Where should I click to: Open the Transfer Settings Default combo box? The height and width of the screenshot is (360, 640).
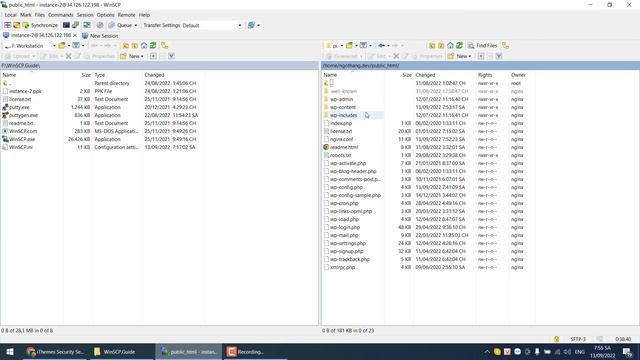pyautogui.click(x=212, y=25)
